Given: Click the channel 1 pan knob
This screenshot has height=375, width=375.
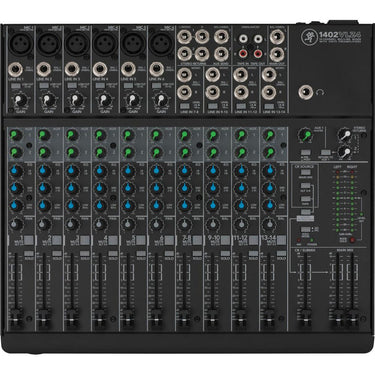Looking at the screenshot, I should (15, 224).
